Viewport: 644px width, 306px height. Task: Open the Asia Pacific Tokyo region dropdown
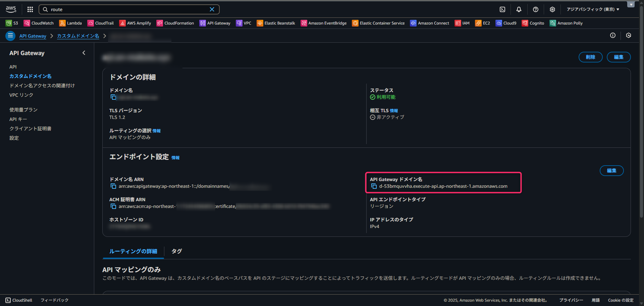pyautogui.click(x=593, y=9)
